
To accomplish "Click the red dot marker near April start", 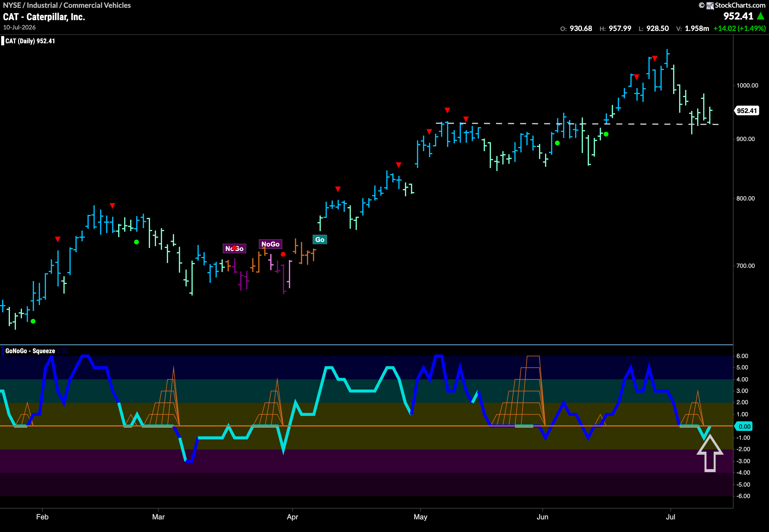I will [283, 254].
